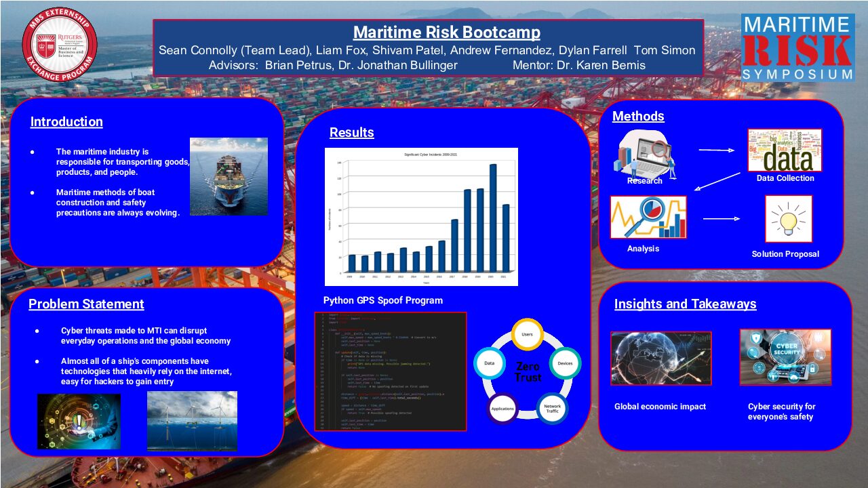Open the Introduction section heading
This screenshot has width=868, height=488.
click(x=66, y=121)
